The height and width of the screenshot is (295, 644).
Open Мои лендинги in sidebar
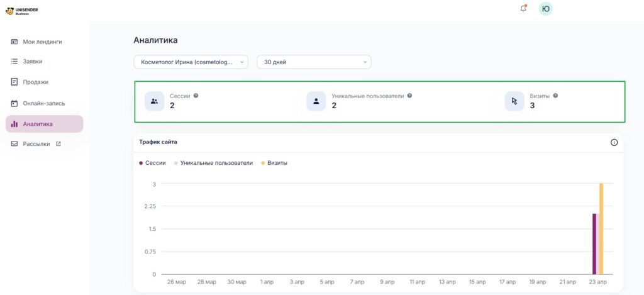click(42, 42)
